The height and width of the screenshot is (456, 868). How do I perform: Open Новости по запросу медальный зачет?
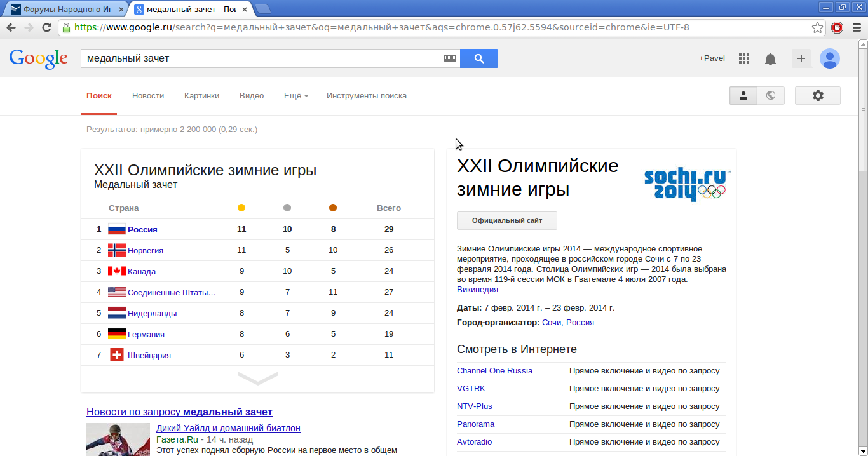click(179, 412)
